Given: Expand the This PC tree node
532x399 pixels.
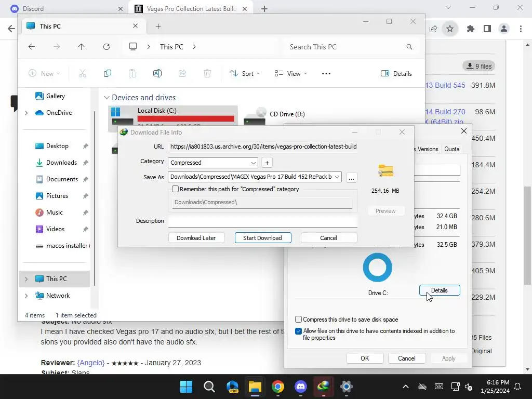Looking at the screenshot, I should point(26,279).
